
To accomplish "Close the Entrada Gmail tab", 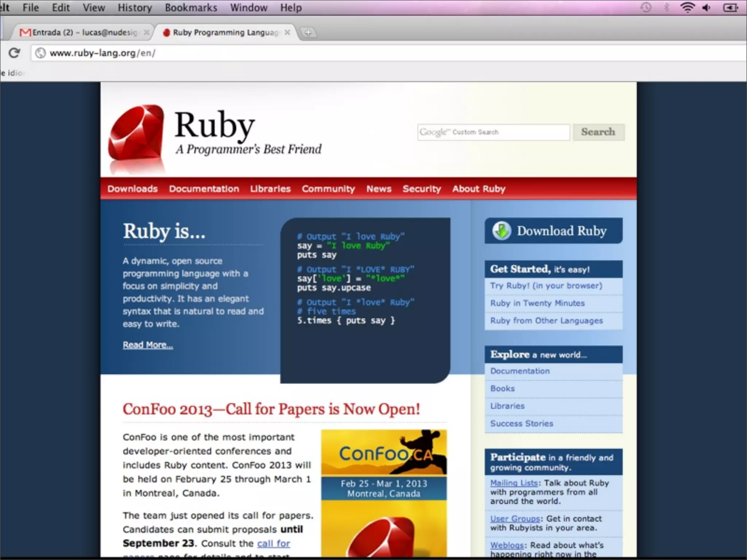I will [x=146, y=32].
